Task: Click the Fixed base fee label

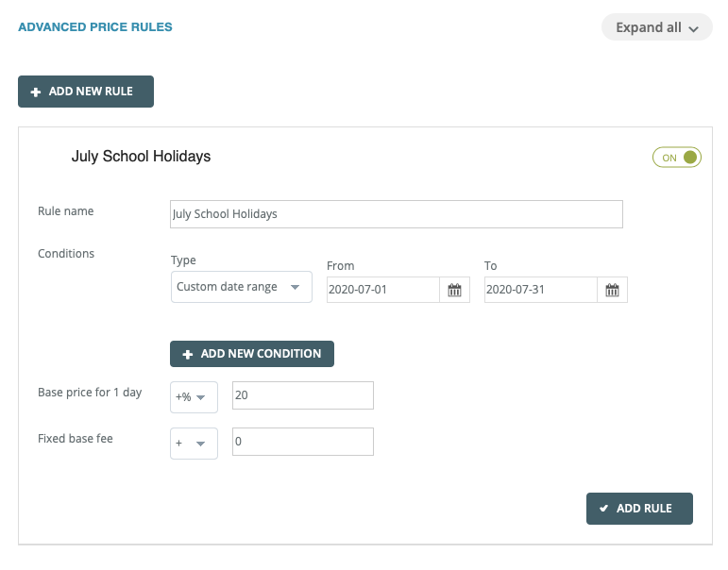Action: (x=76, y=439)
